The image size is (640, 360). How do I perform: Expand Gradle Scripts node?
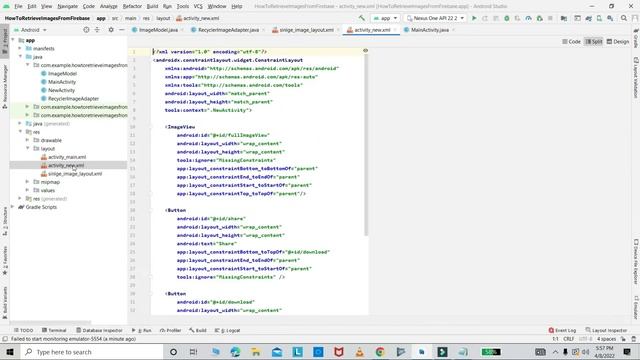click(x=13, y=207)
